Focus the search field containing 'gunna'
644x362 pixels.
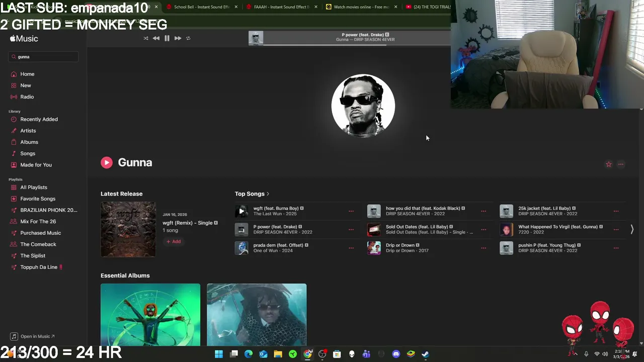[43, 57]
